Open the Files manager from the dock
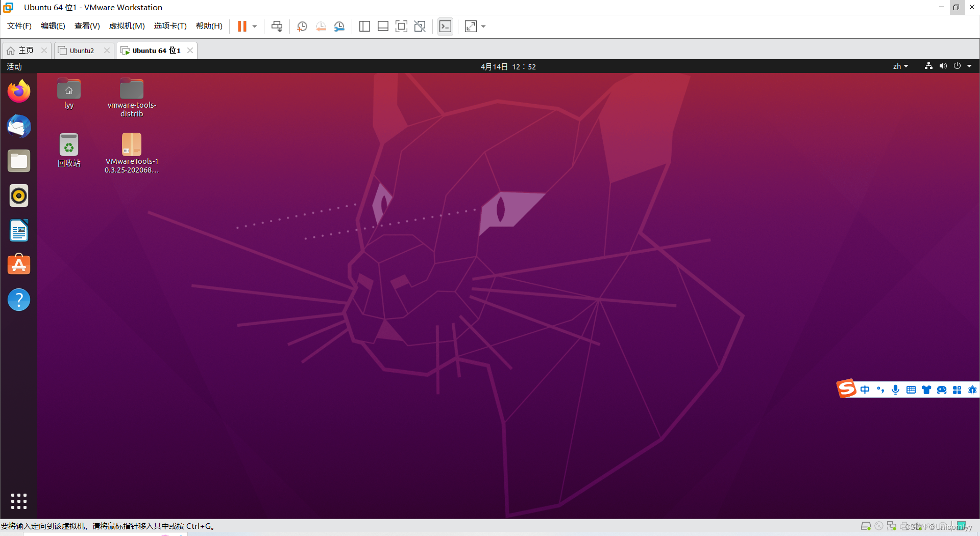 pyautogui.click(x=19, y=161)
